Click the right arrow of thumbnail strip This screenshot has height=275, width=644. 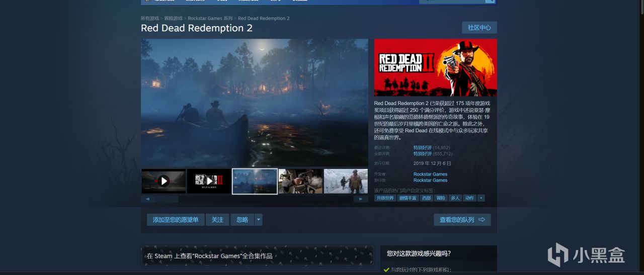[361, 199]
